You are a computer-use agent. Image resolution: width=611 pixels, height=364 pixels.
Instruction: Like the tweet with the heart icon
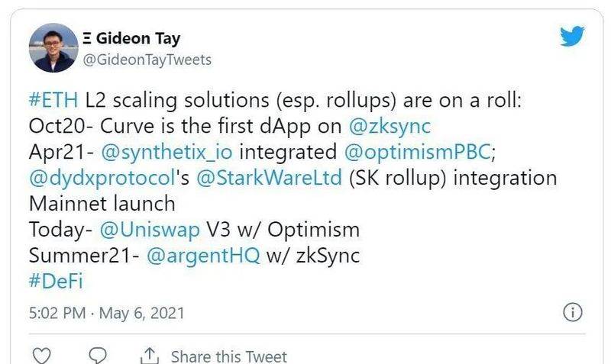41,356
